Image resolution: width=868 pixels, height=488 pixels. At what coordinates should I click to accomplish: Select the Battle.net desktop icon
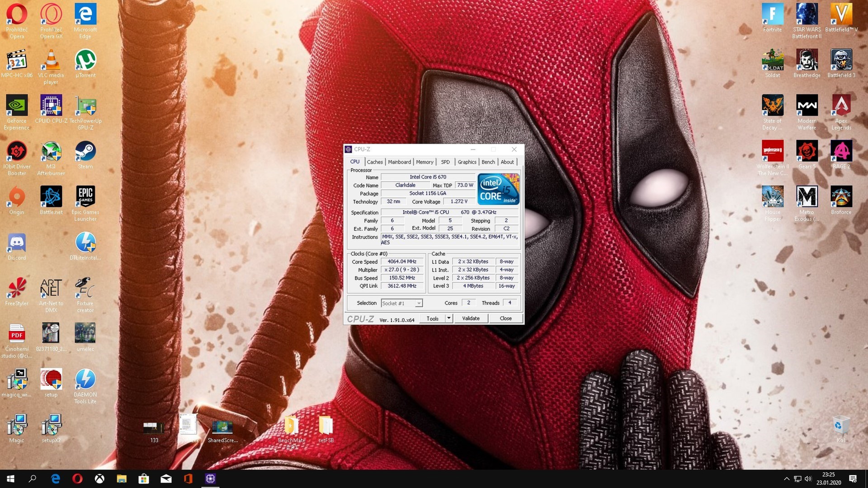click(x=51, y=201)
